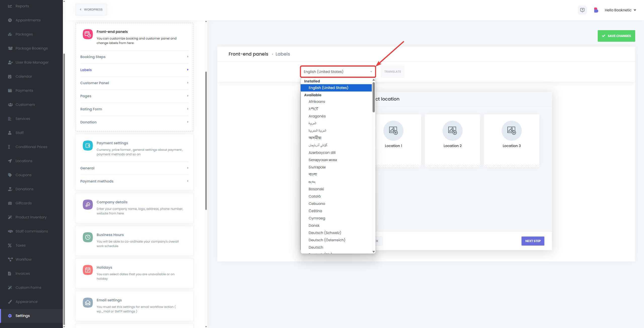
Task: Click the Booknetic logo icon
Action: (596, 10)
